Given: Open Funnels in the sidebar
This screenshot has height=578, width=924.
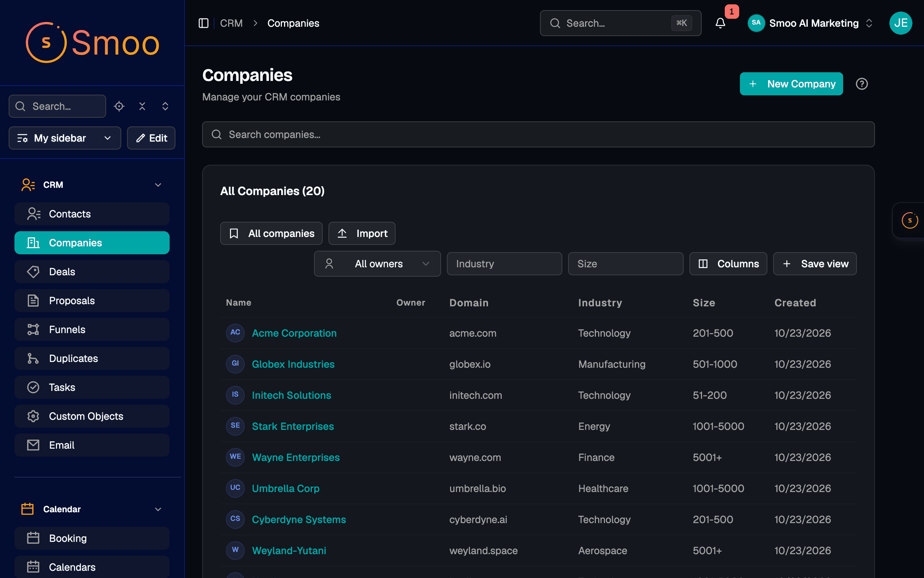Looking at the screenshot, I should (92, 329).
